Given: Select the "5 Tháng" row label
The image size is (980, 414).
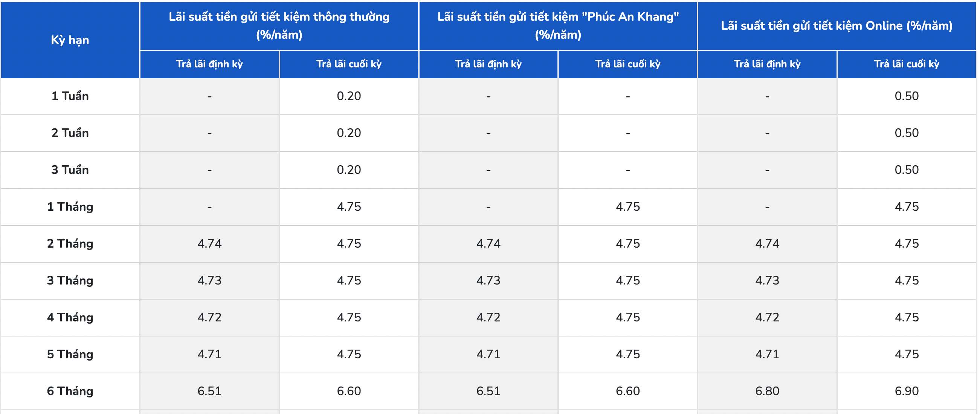Looking at the screenshot, I should (x=70, y=354).
